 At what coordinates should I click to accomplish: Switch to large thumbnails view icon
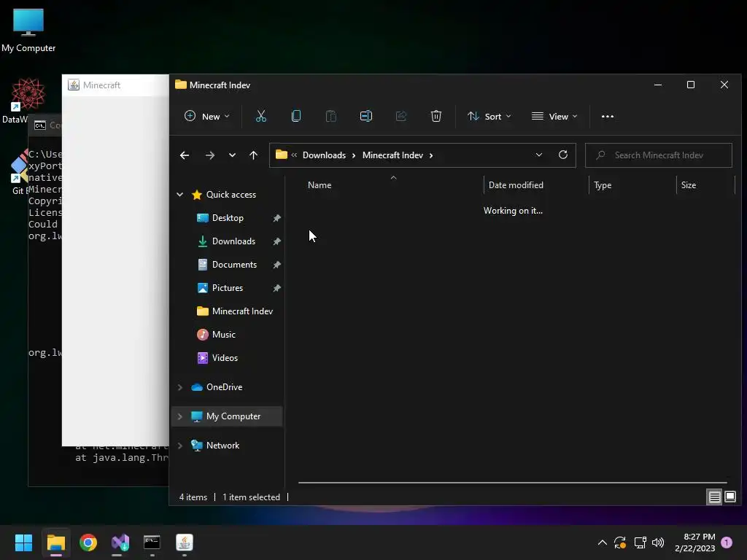pyautogui.click(x=729, y=497)
